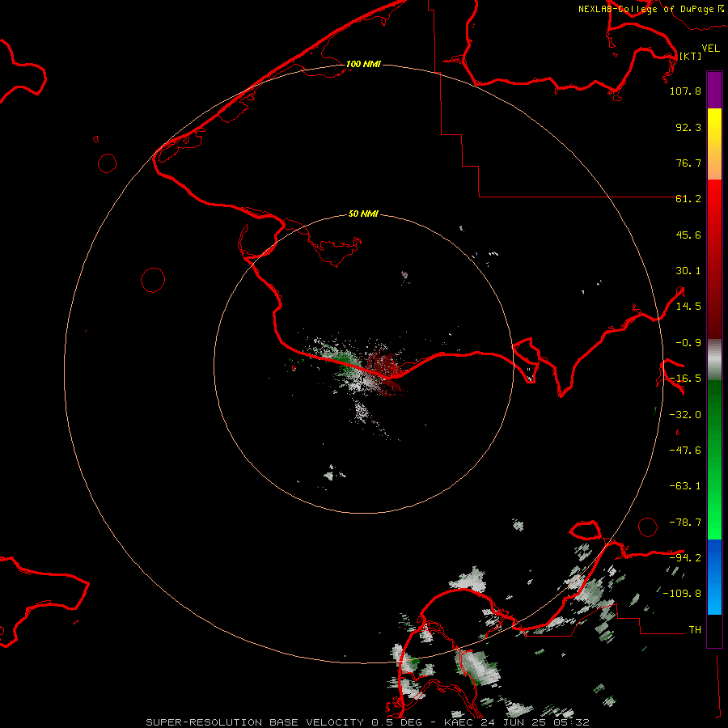Click the NEXLAB-College of DuPage label
The image size is (728, 728).
point(645,9)
